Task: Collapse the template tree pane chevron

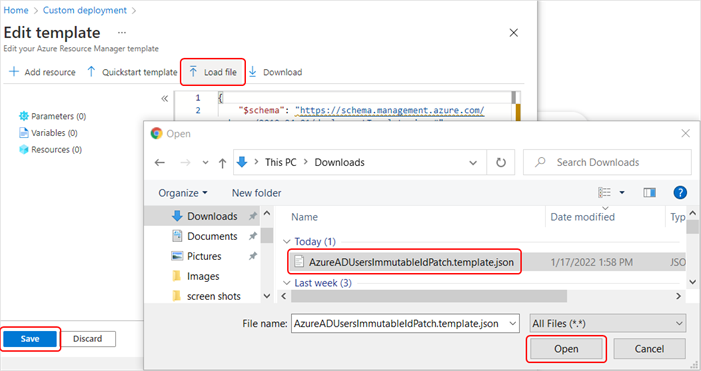Action: pyautogui.click(x=165, y=98)
